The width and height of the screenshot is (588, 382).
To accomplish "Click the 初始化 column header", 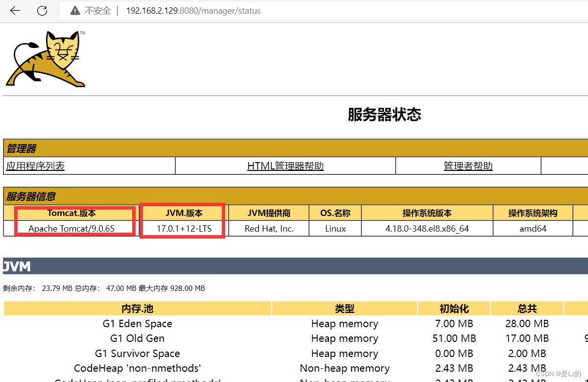I will coord(454,309).
